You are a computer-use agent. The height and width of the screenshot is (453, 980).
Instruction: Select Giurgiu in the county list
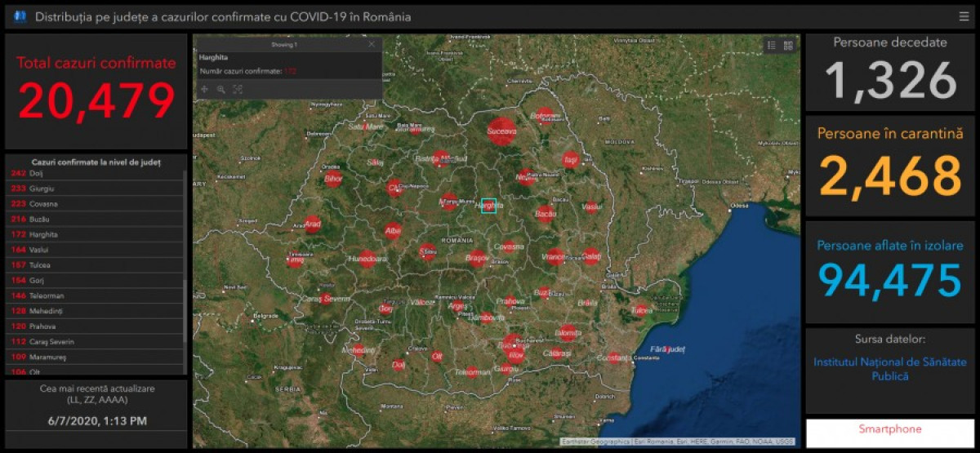click(x=42, y=189)
